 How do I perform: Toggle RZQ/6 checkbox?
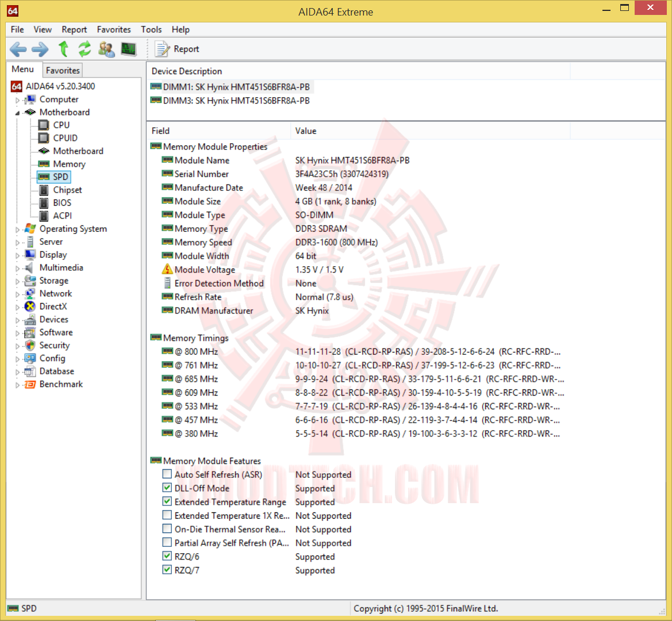click(x=167, y=556)
